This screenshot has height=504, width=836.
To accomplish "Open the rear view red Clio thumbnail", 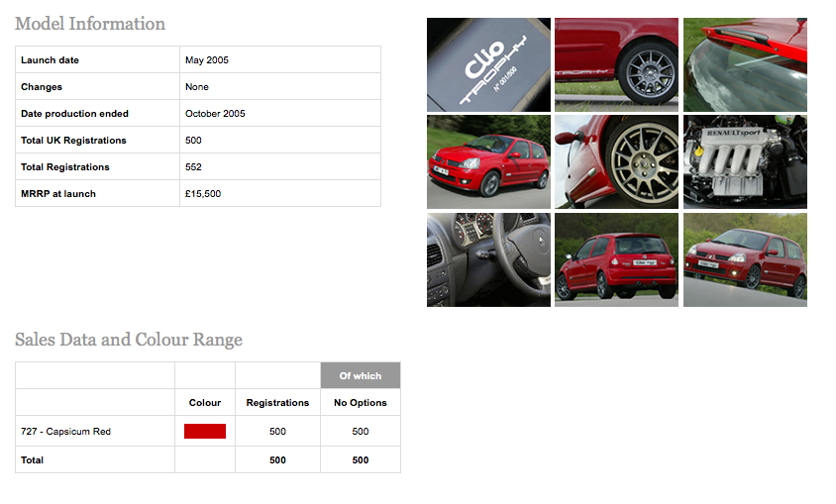I will (616, 260).
